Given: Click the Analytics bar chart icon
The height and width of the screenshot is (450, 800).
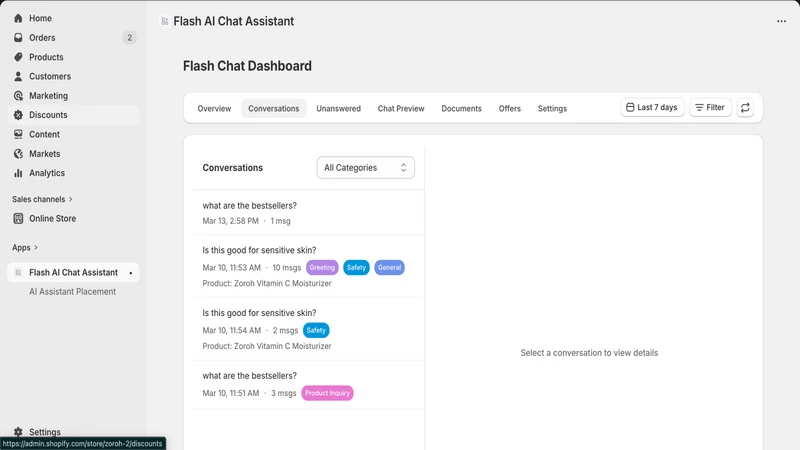Looking at the screenshot, I should 18,173.
